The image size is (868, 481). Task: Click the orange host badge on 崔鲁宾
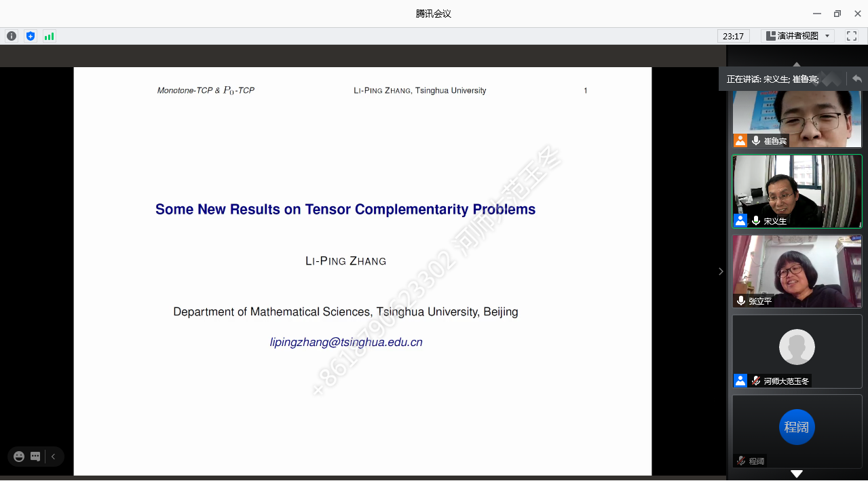(740, 140)
